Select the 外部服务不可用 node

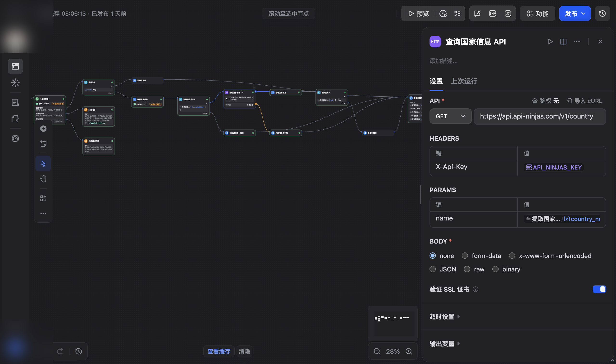coord(285,133)
